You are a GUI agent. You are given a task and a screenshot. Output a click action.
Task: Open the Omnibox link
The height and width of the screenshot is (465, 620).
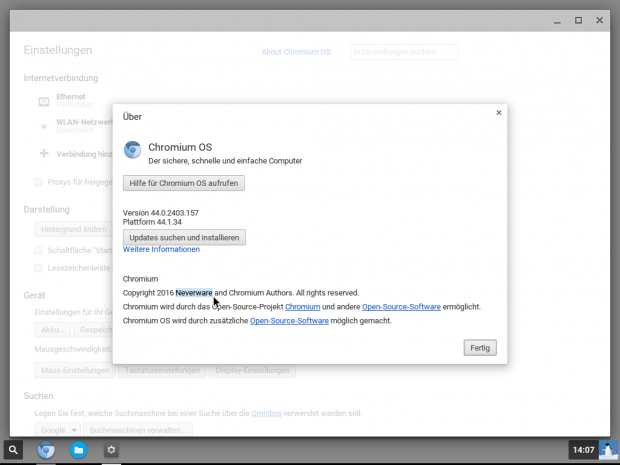click(x=267, y=413)
